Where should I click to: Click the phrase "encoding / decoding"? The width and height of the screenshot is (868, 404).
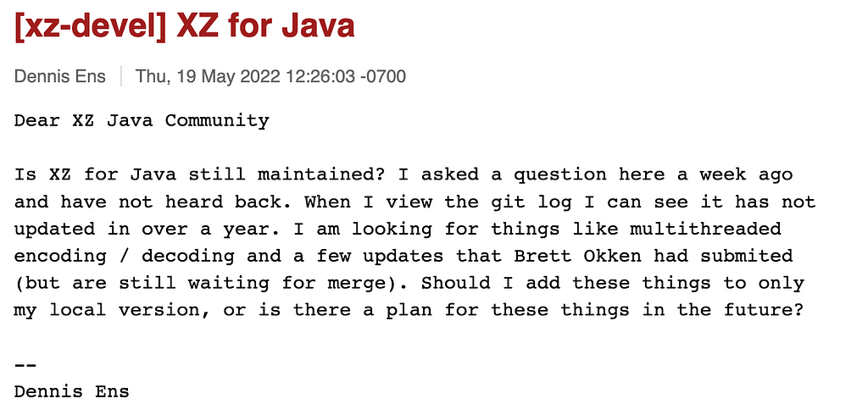[125, 256]
